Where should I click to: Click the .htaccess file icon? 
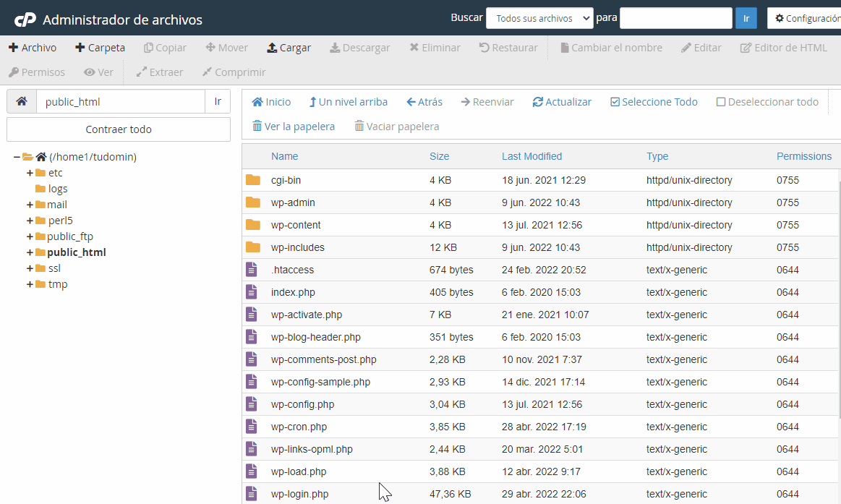[x=252, y=270]
